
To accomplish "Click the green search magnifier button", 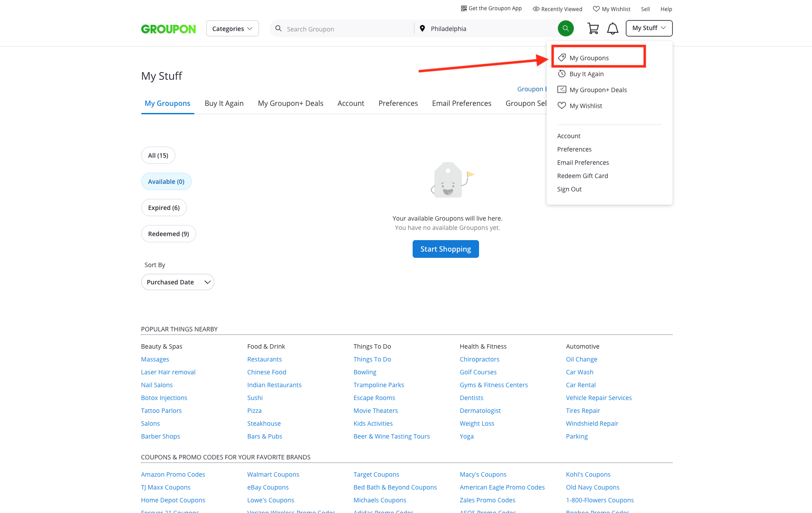I will click(x=565, y=28).
